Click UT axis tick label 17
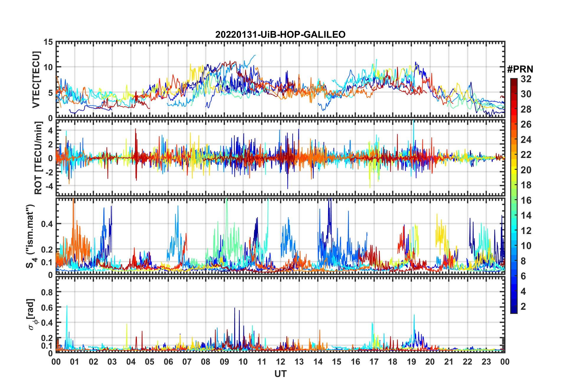 [374, 362]
